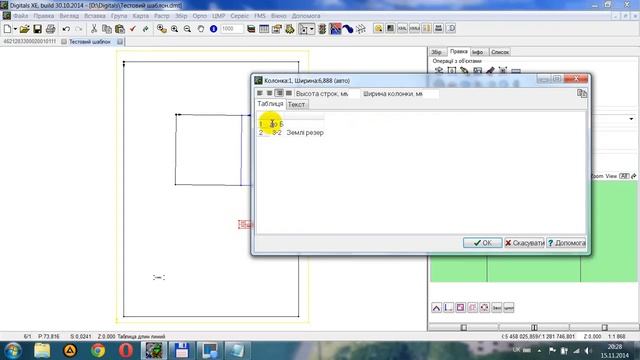The image size is (640, 360).
Task: Switch to the Текст tab in dialog
Action: [x=296, y=104]
